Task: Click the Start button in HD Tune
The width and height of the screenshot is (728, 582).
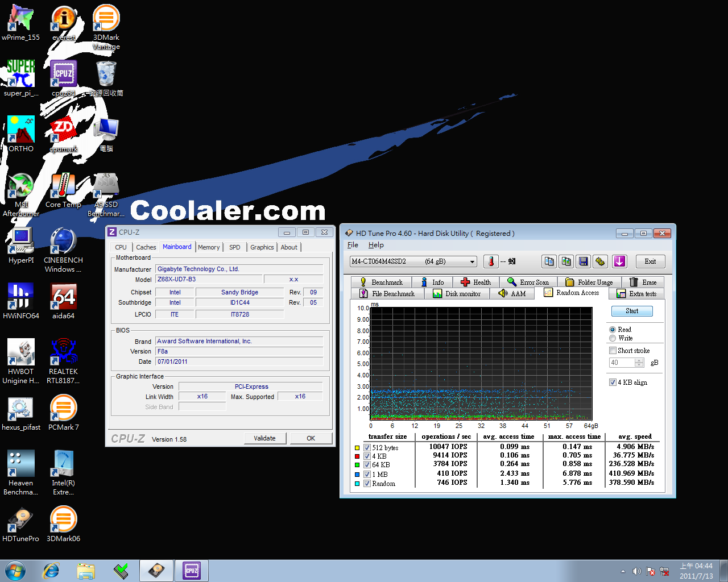Action: 632,311
